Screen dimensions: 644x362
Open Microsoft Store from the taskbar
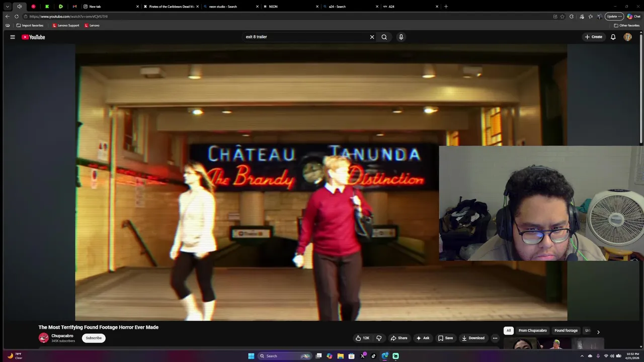[x=351, y=356]
